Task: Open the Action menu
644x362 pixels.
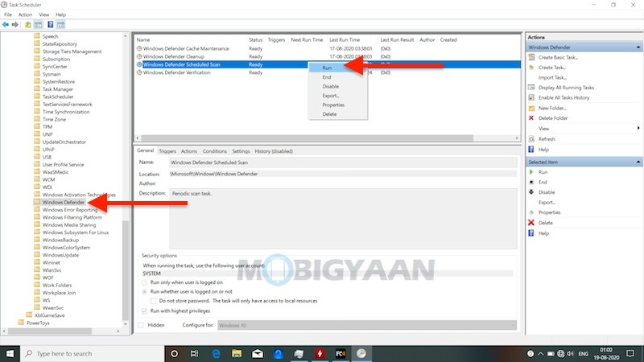Action: coord(25,14)
